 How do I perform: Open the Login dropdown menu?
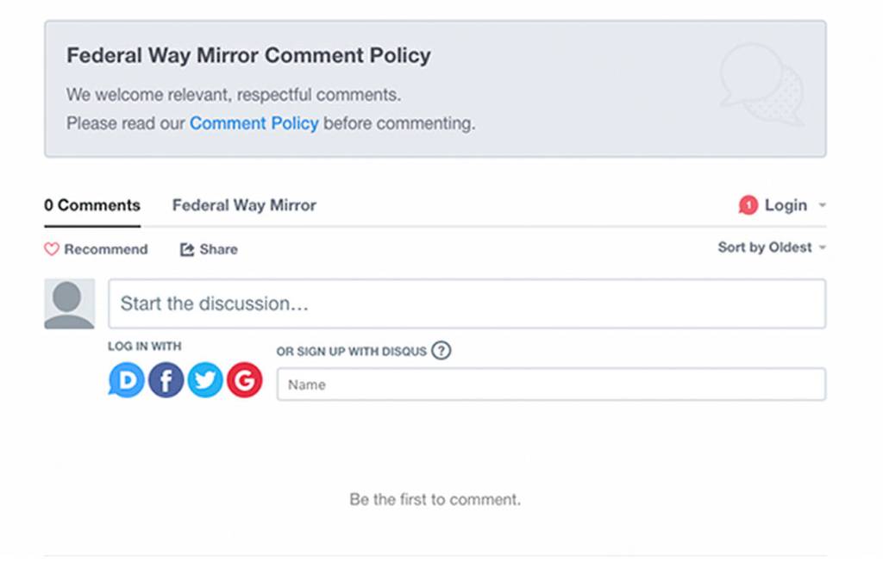tap(785, 205)
